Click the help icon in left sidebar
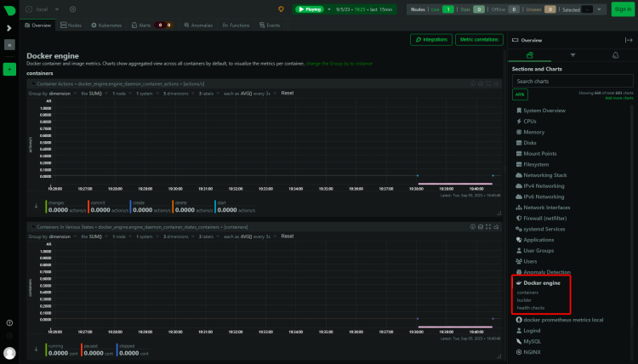Image resolution: width=638 pixels, height=364 pixels. click(9, 323)
